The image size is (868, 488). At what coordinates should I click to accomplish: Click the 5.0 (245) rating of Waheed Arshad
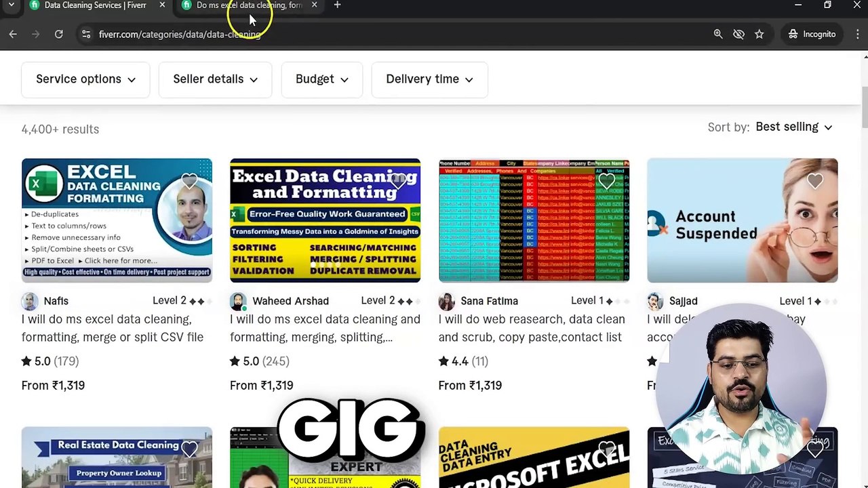coord(260,361)
